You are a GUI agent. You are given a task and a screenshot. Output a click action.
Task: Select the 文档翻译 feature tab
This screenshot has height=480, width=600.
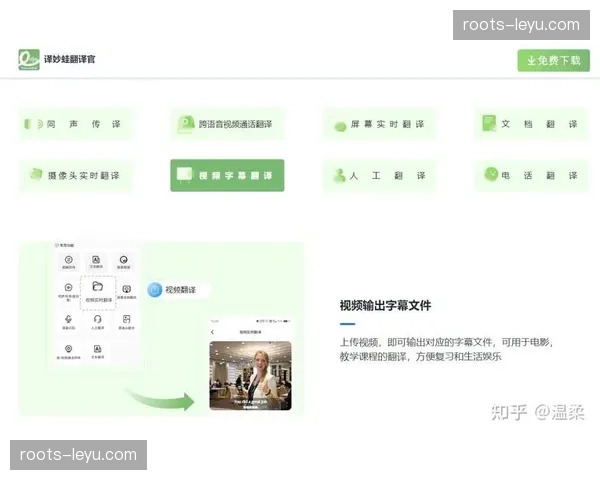point(532,124)
